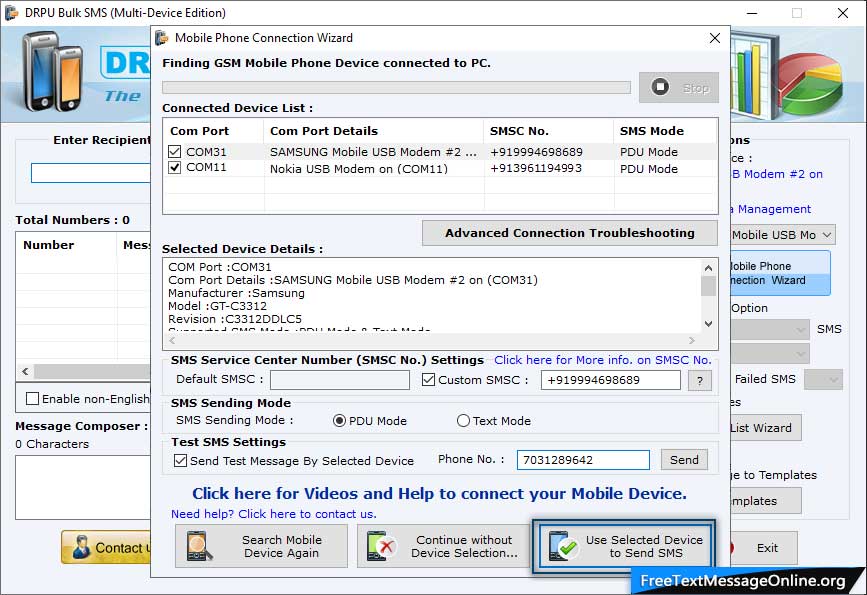Click the question mark help button for SMSC
The image size is (867, 595).
tap(699, 380)
